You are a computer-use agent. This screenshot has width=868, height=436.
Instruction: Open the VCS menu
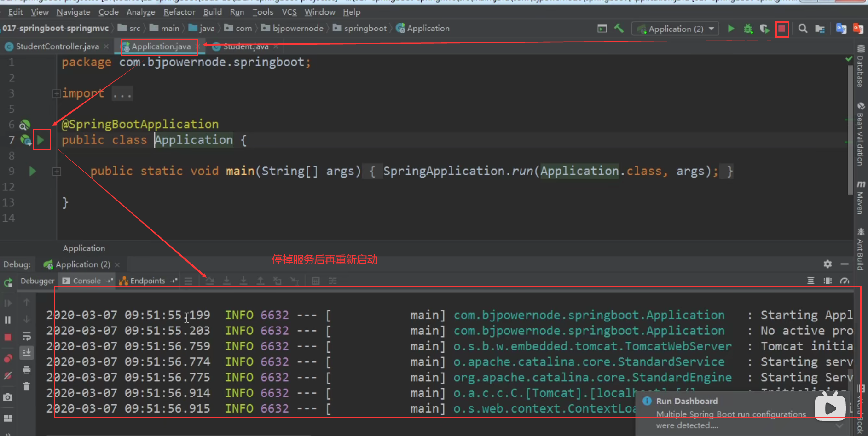[289, 12]
